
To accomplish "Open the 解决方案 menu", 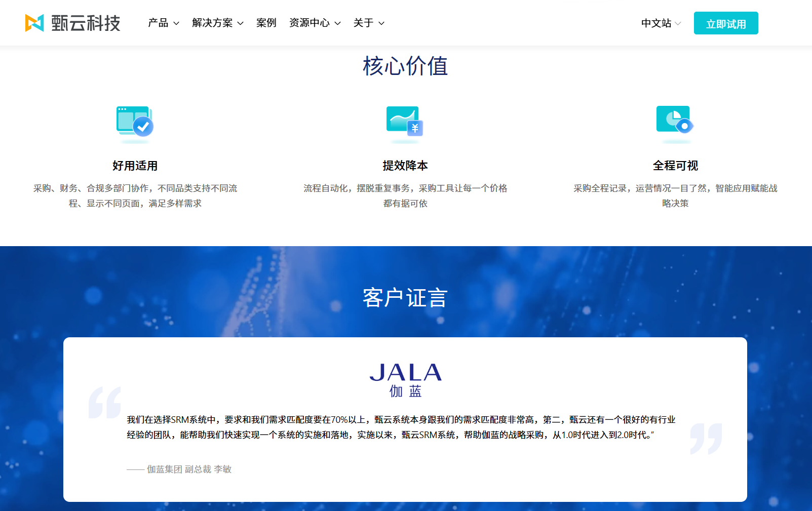I will (x=218, y=23).
